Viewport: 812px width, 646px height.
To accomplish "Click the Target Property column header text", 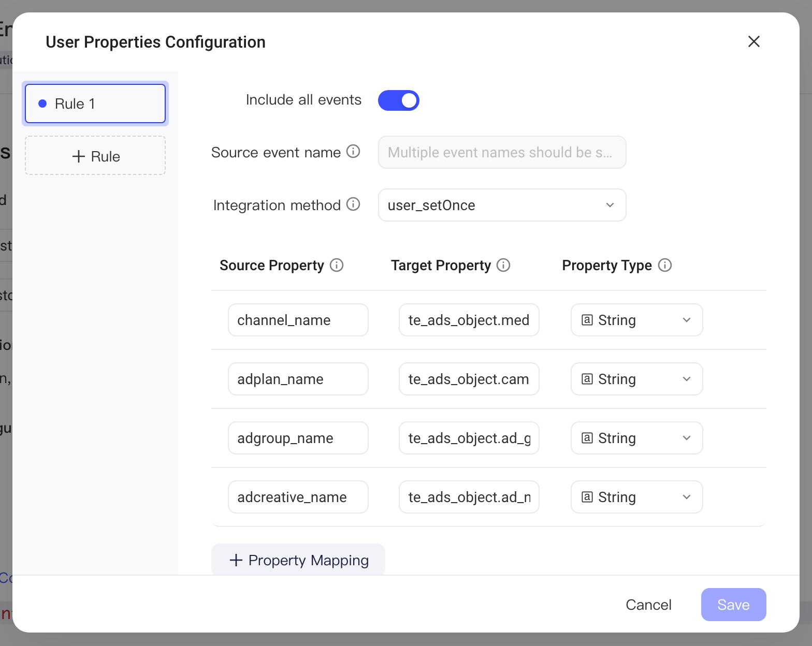I will (x=441, y=266).
